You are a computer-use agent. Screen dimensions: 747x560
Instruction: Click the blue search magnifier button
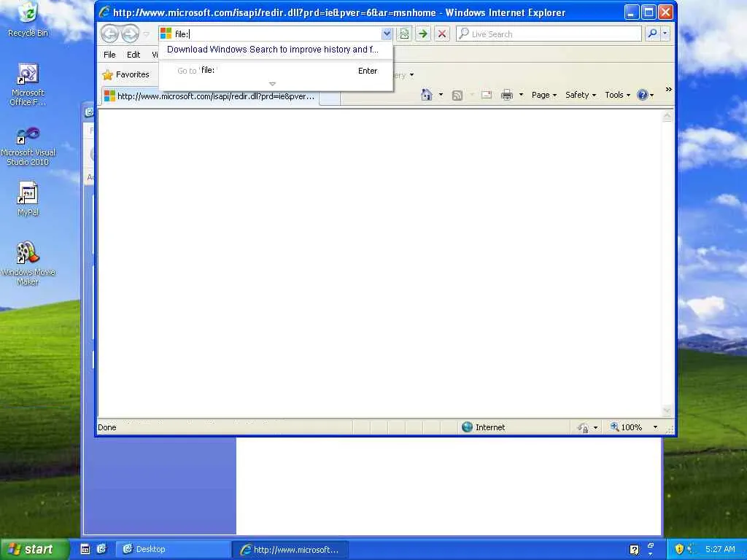pos(652,34)
